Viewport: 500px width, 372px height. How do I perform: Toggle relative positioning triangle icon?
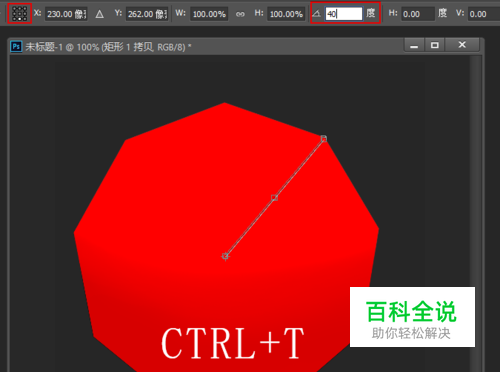pyautogui.click(x=99, y=14)
